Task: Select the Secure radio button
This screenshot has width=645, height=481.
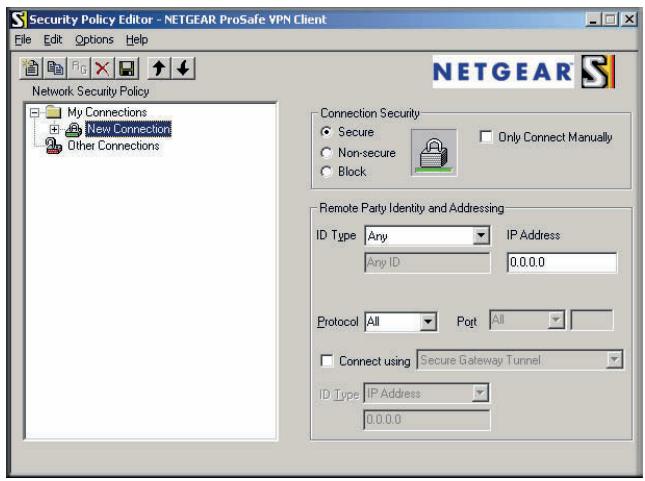Action: [x=326, y=132]
